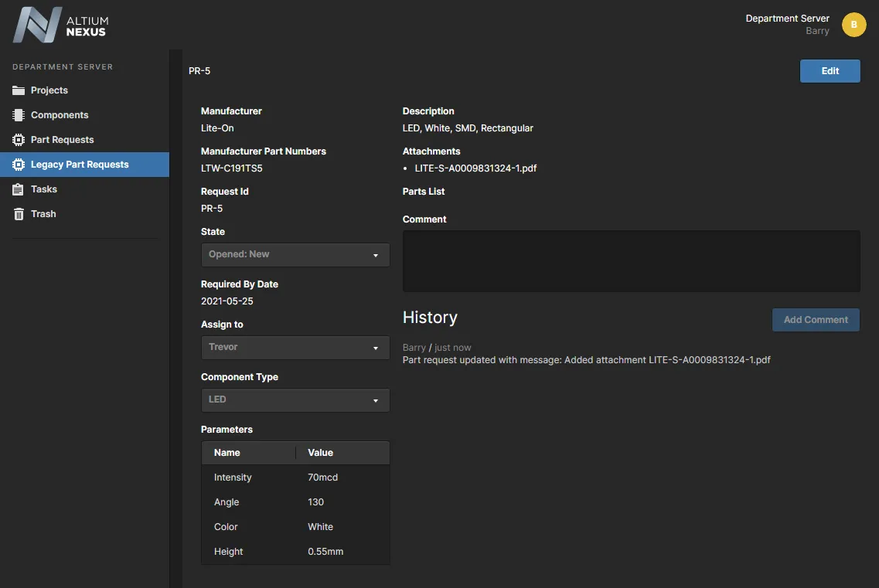Click the Add Comment button
This screenshot has height=588, width=879.
tap(816, 320)
